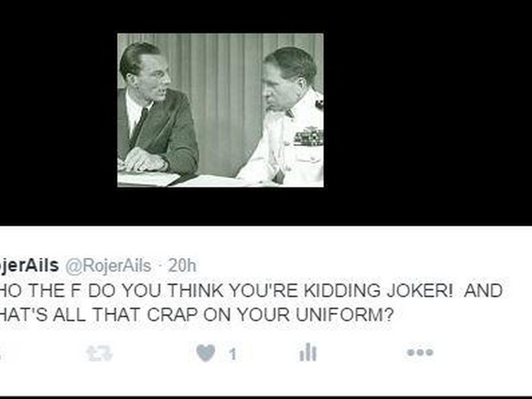Click the tweet text line ending KIDDING JOKER!
The height and width of the screenshot is (399, 532).
point(251,291)
